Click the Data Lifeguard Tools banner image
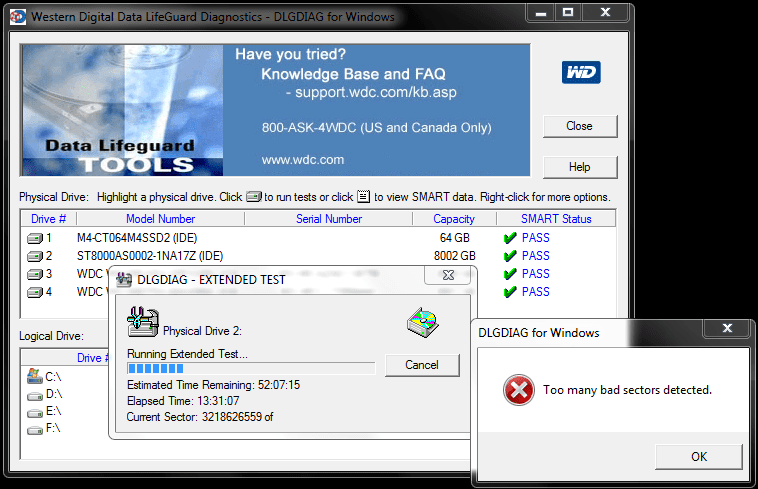The width and height of the screenshot is (758, 489). point(122,110)
